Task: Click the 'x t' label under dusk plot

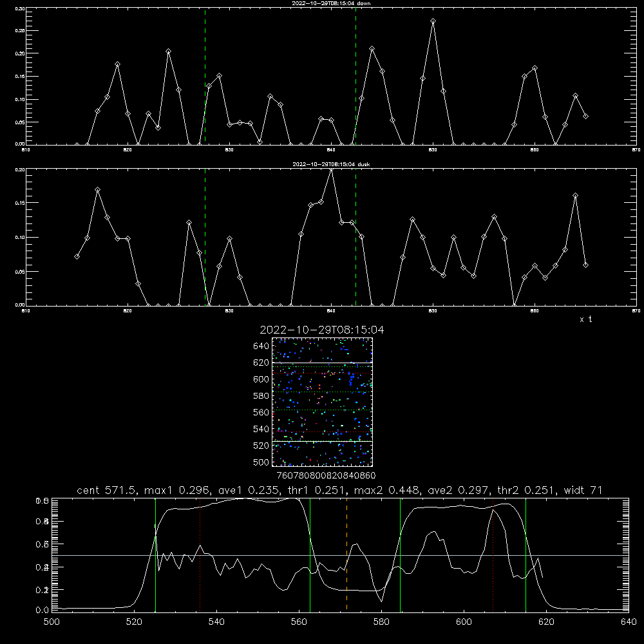Action: click(585, 319)
